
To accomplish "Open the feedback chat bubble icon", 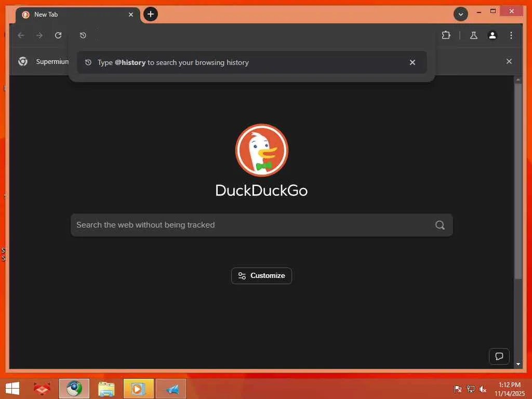I will tap(499, 356).
